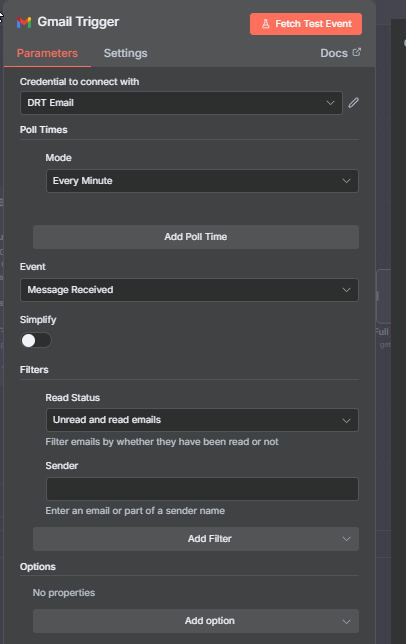
Task: Click the 'No properties' text under Options
Action: (64, 593)
